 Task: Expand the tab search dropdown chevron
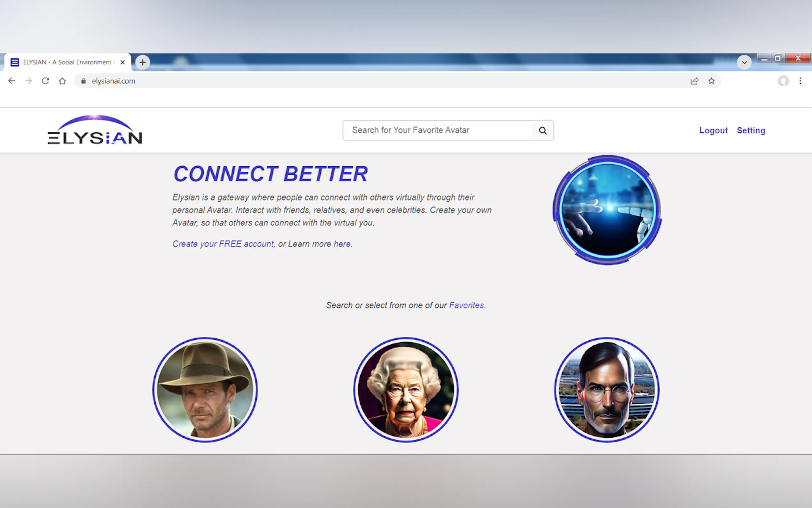(x=744, y=62)
